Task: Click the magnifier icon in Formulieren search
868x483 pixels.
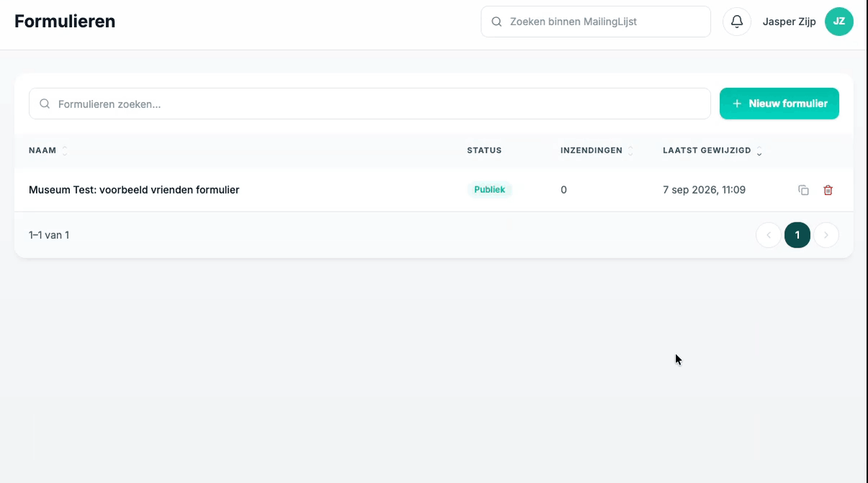Action: tap(45, 104)
